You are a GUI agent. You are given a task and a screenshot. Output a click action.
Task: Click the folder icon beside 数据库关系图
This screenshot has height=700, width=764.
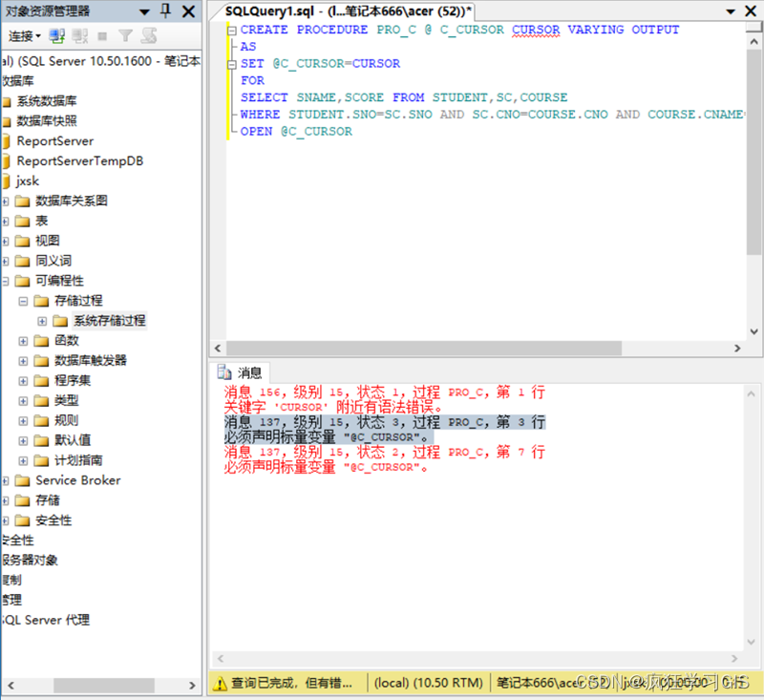(x=22, y=202)
